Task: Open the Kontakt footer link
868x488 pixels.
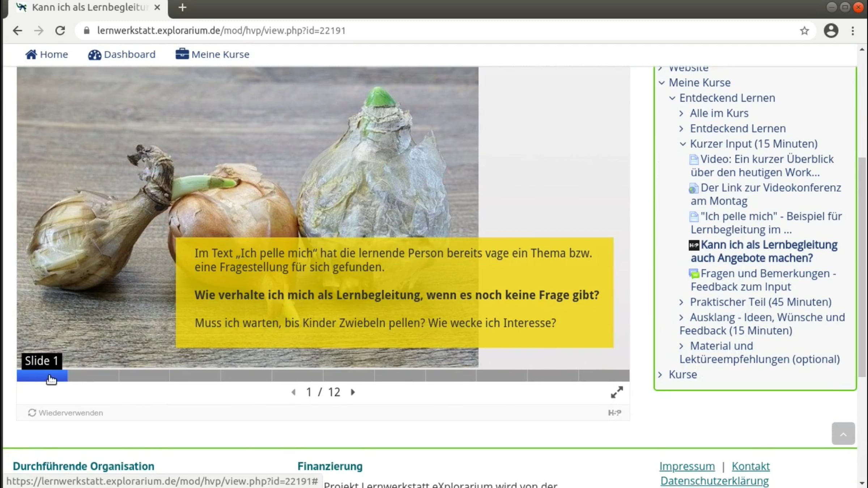Action: pos(750,466)
